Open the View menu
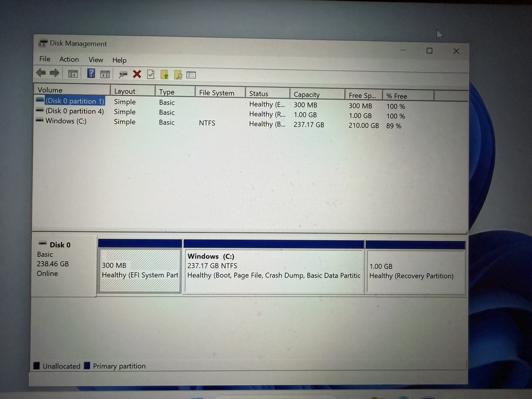The height and width of the screenshot is (399, 532). [x=96, y=60]
